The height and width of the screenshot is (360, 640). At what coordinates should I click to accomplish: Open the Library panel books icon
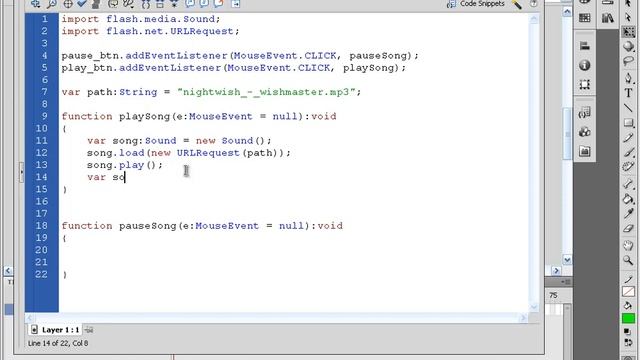tap(607, 18)
